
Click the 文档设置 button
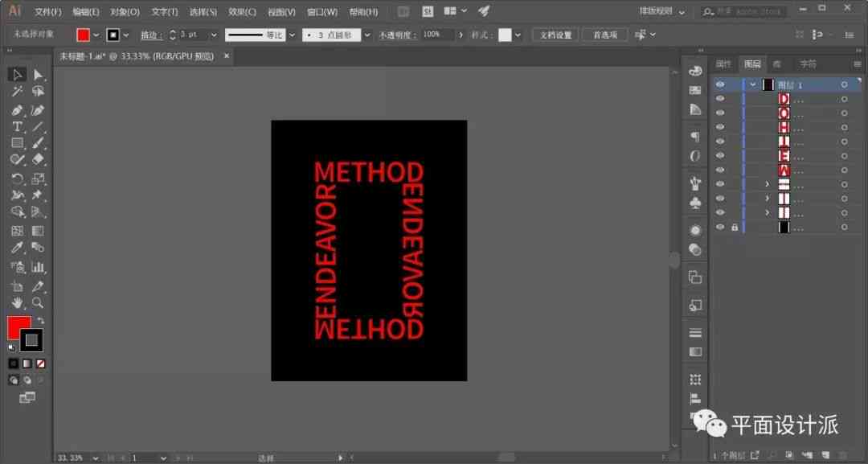(x=555, y=35)
